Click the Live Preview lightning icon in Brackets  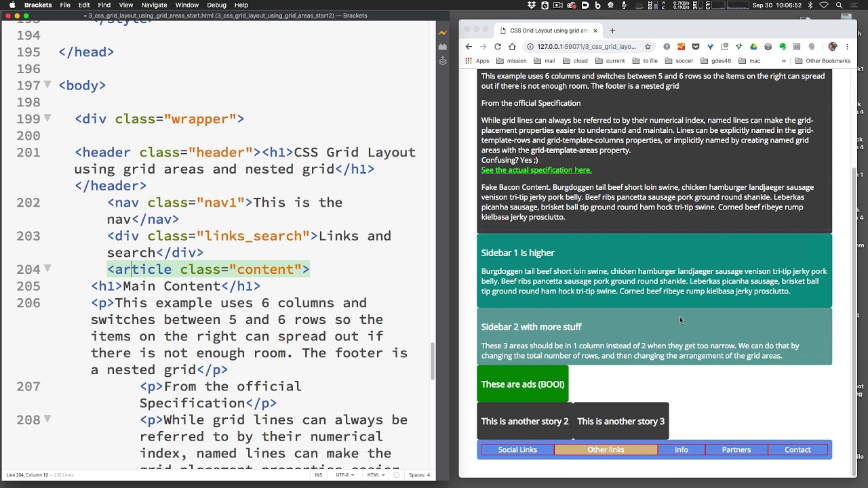click(x=443, y=32)
